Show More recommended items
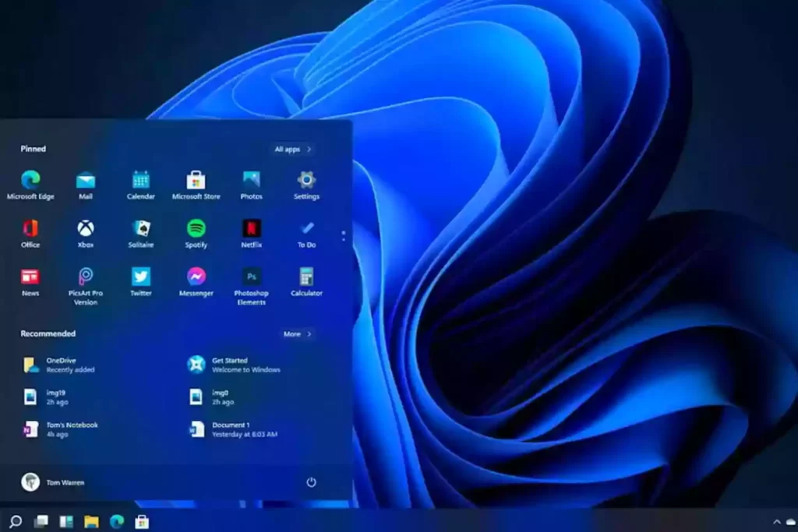This screenshot has width=798, height=532. [x=297, y=334]
